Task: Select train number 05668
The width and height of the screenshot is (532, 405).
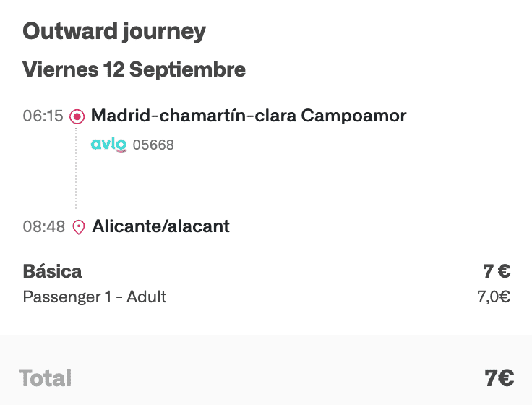Action: pos(153,145)
